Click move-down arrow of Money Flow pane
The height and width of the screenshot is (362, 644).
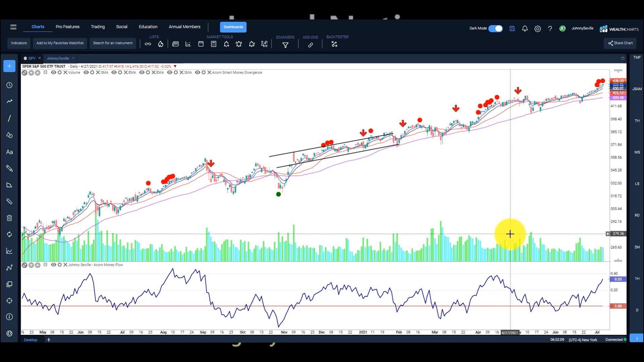31,265
